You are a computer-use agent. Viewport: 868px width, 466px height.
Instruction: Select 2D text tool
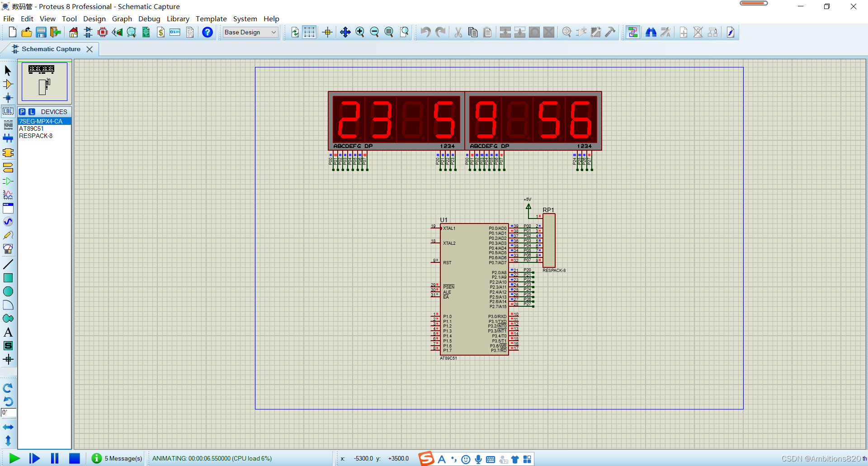[x=8, y=332]
